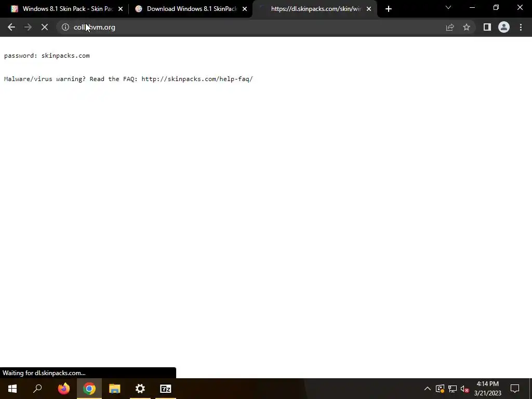This screenshot has width=532, height=399.
Task: Open the Chrome profile avatar
Action: click(x=504, y=27)
